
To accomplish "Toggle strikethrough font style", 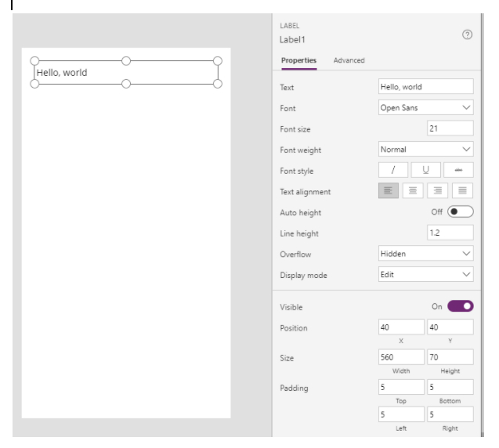I will coord(458,170).
